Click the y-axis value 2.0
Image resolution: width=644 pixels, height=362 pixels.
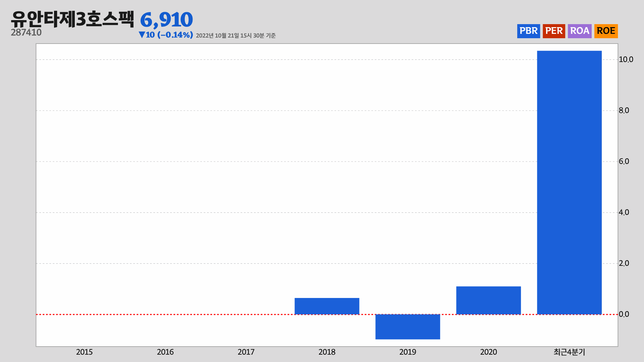624,263
